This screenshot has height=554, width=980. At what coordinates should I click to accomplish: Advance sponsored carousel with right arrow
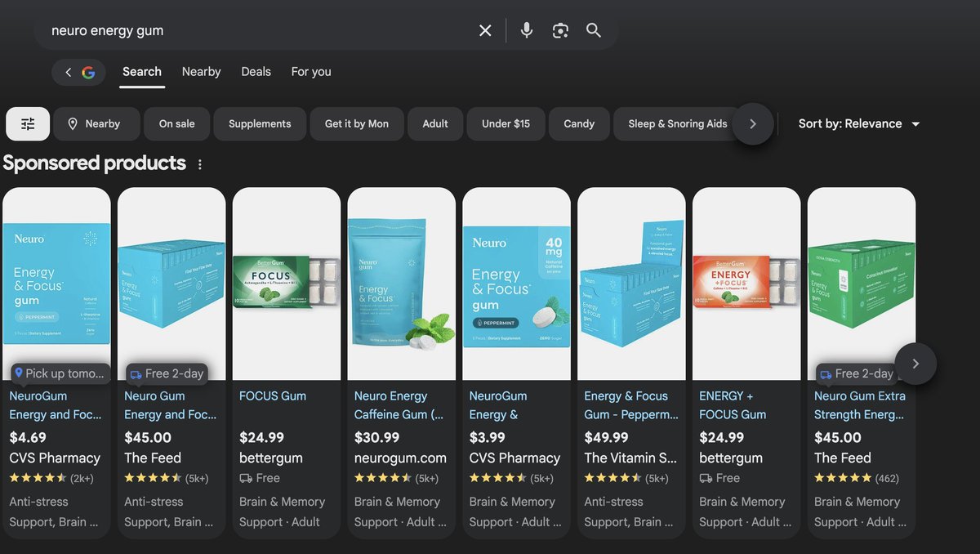pos(915,364)
